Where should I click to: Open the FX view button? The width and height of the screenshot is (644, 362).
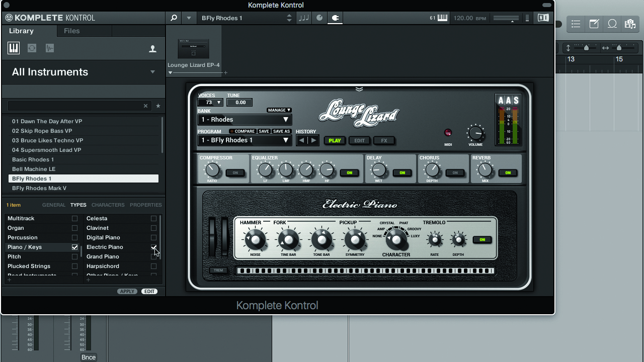384,141
